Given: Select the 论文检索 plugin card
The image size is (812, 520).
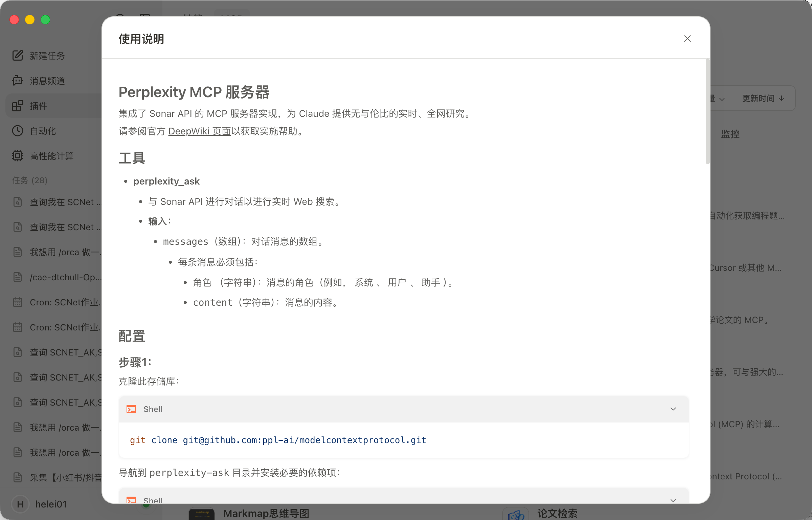Looking at the screenshot, I should click(557, 513).
